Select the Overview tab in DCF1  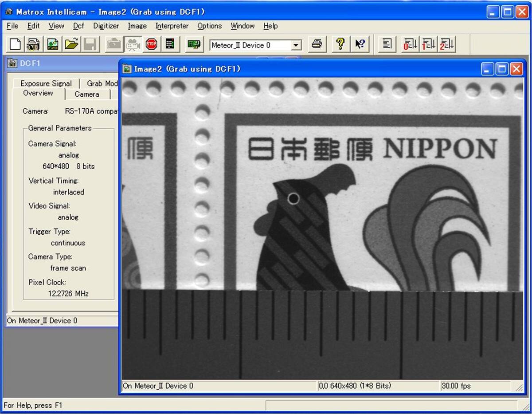pyautogui.click(x=38, y=93)
